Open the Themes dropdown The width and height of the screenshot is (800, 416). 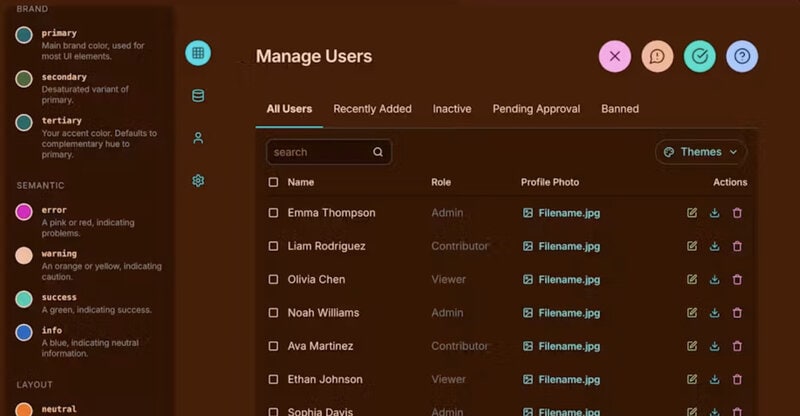point(701,152)
